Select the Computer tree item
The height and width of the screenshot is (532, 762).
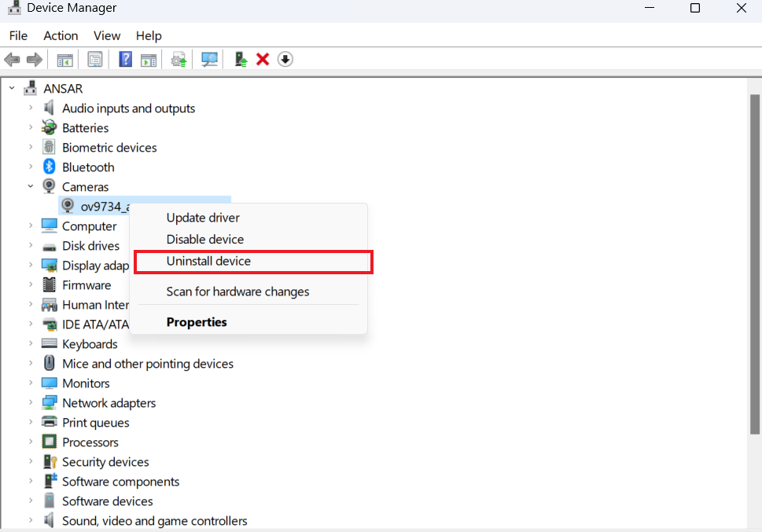click(90, 226)
